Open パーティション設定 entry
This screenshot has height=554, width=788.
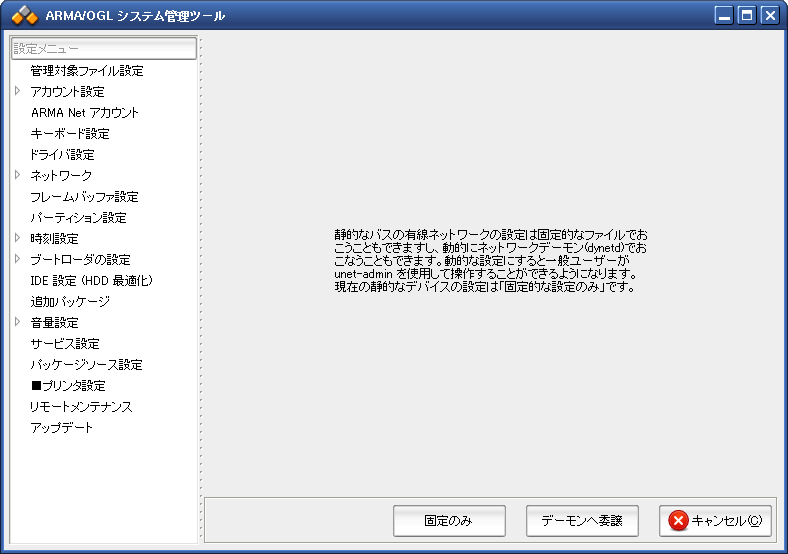(x=78, y=218)
